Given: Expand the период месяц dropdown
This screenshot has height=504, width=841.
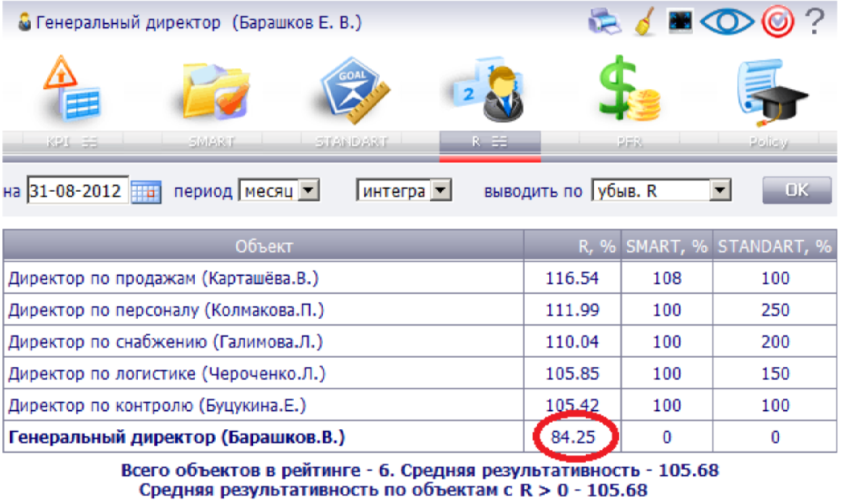Looking at the screenshot, I should pos(309,191).
